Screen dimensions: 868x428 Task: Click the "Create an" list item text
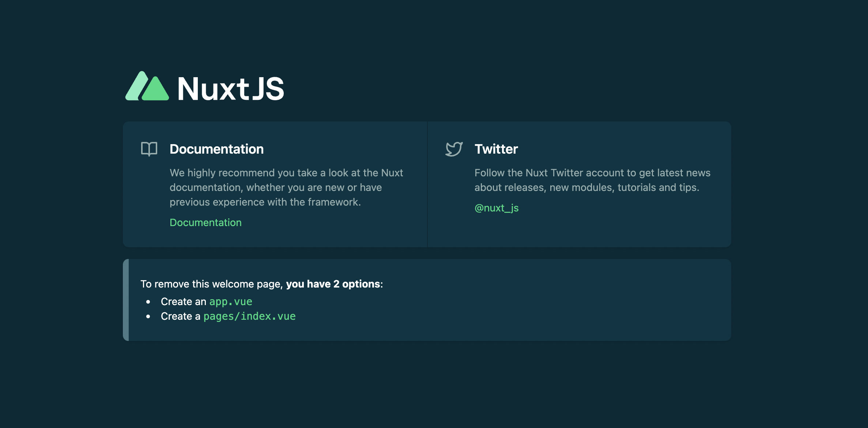pos(184,301)
